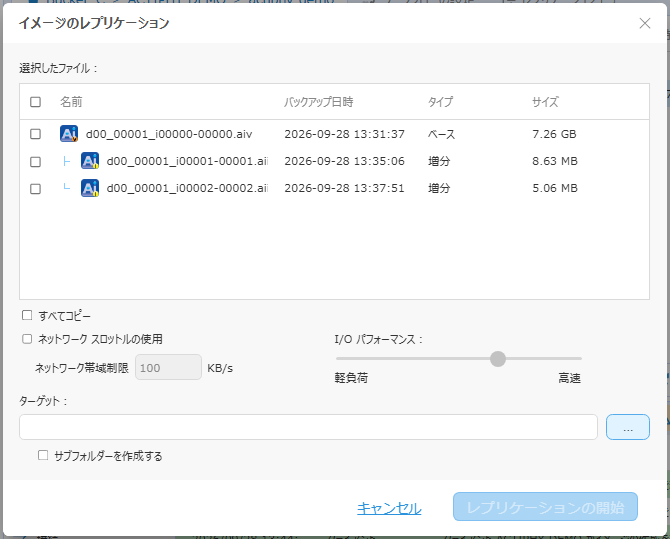Screen dimensions: 670x539
Task: Open the target browse button labeled ...
Action: 628,427
